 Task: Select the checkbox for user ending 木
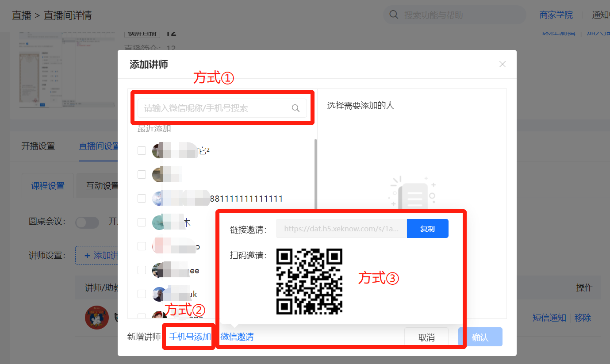coord(142,222)
